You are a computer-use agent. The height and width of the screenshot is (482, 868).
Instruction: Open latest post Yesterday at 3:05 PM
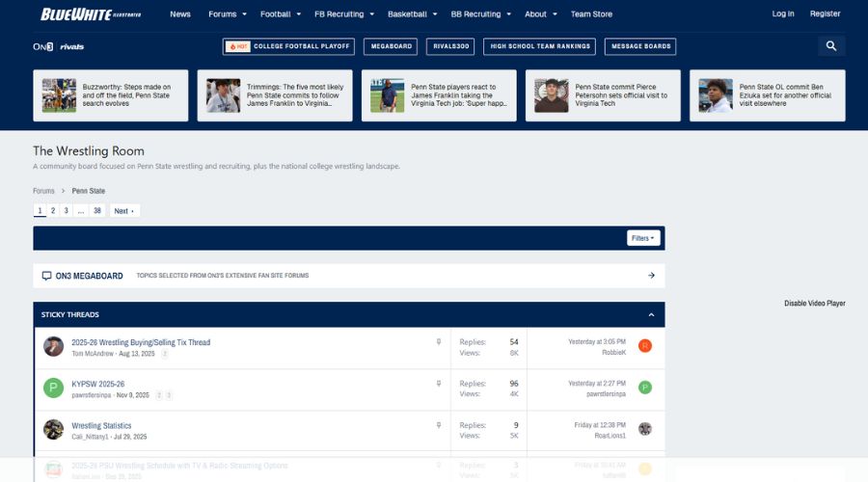coord(597,342)
